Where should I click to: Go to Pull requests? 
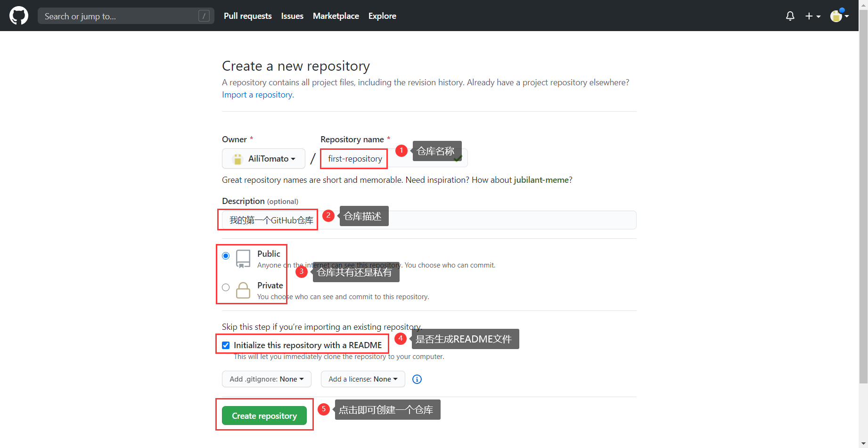[248, 16]
